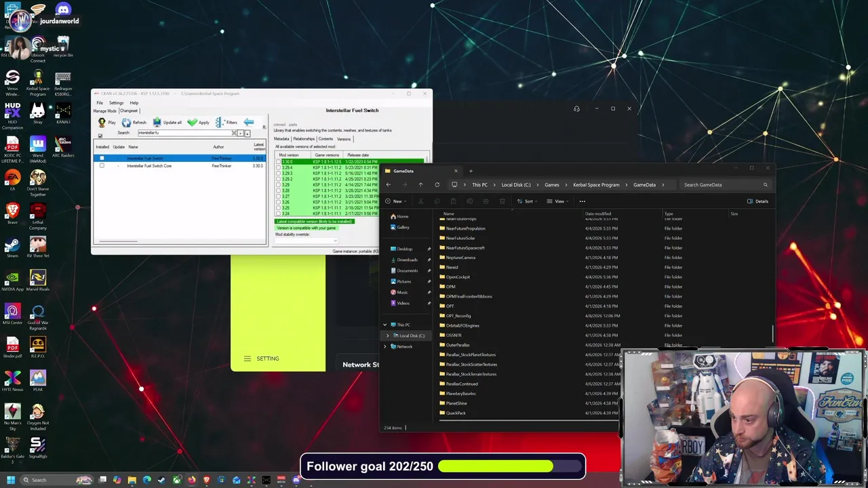Screen dimensions: 868x488
Task: Open the Brave browser desktop icon
Action: [x=12, y=213]
